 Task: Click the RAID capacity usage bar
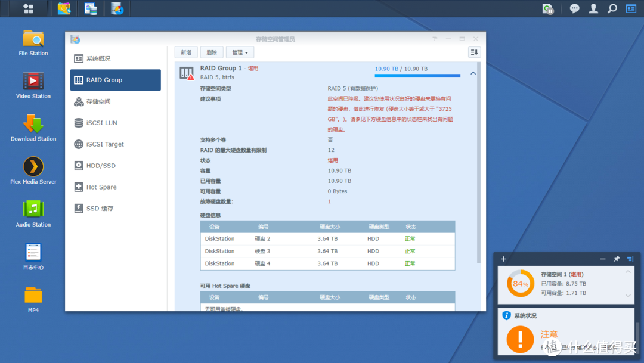pos(417,76)
